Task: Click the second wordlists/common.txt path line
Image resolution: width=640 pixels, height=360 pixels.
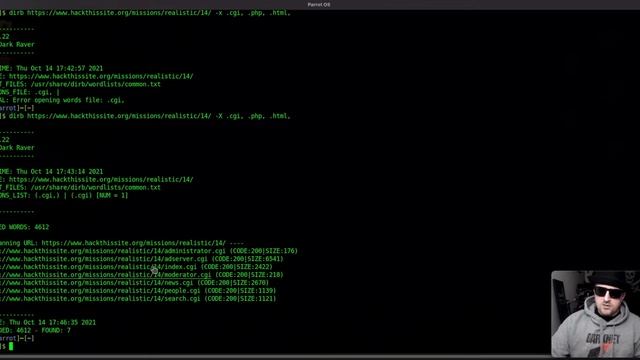Action: [x=80, y=187]
